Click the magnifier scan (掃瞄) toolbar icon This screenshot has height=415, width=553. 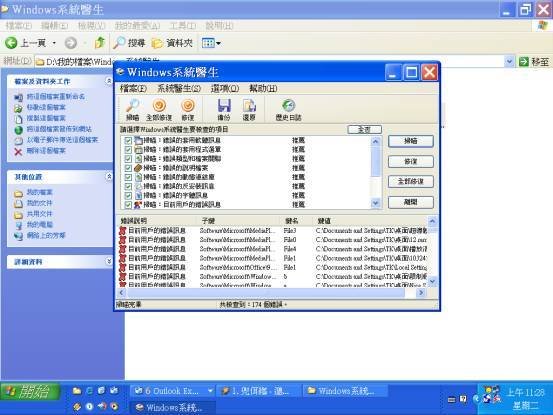(x=133, y=106)
